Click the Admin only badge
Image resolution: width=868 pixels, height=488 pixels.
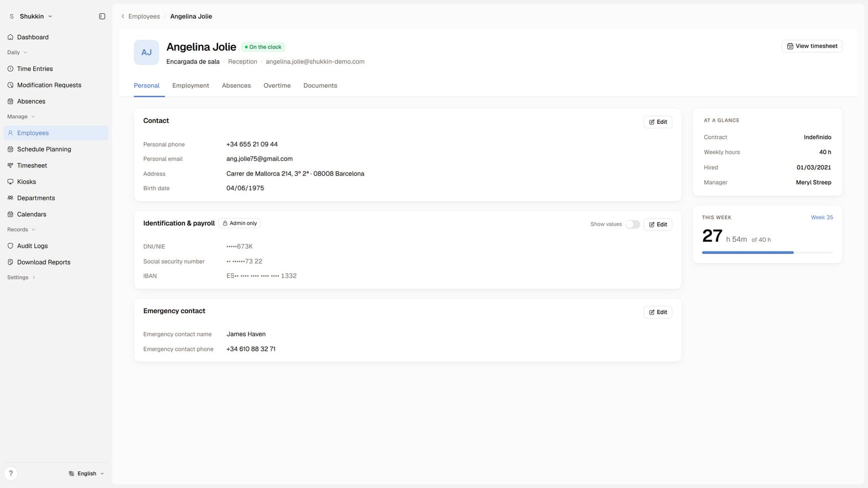click(x=240, y=224)
